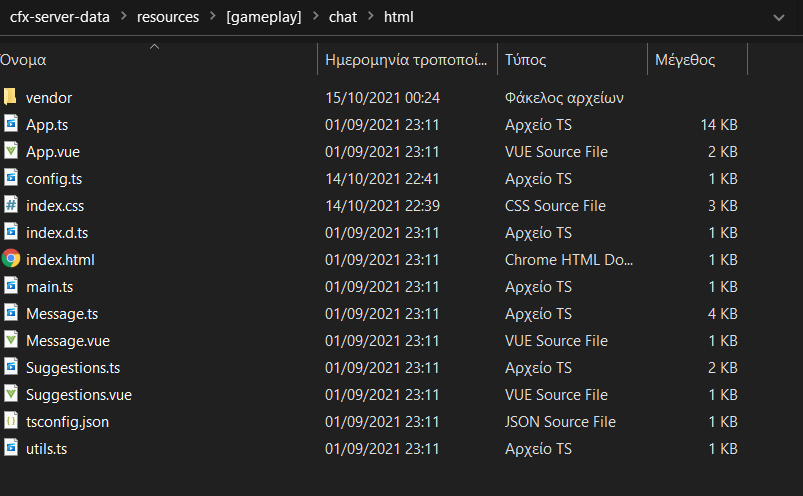Open the chevron after cfx-server-data breadcrumb
The image size is (803, 496).
click(123, 16)
